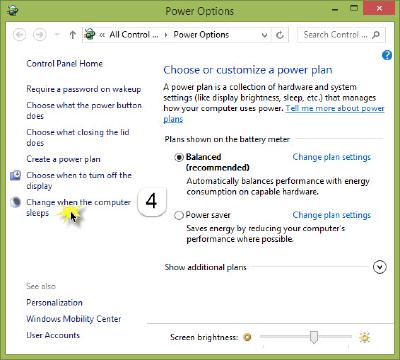Select the Balanced power plan
Screen dimensions: 400x360
(x=179, y=157)
